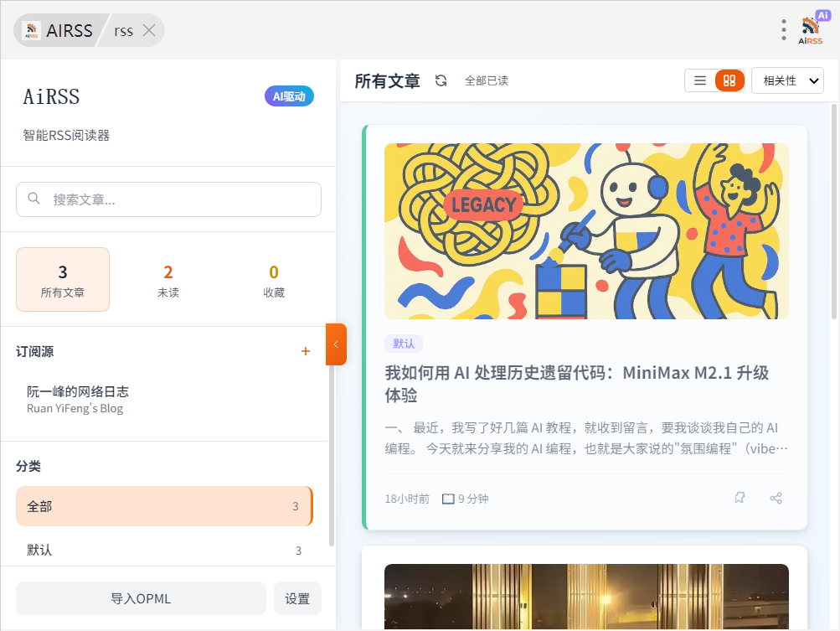The width and height of the screenshot is (840, 631).
Task: Add a feed with plus icon
Action: (306, 351)
